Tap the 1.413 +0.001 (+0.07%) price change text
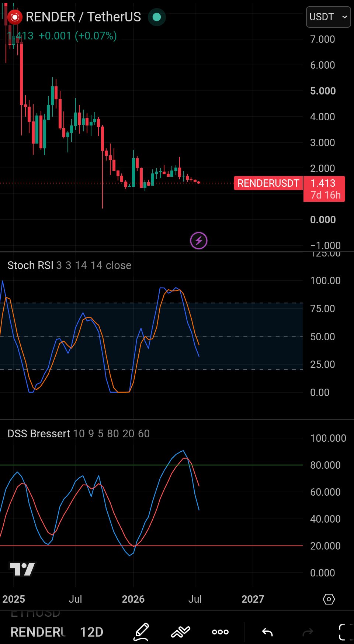The image size is (354, 644). pos(62,36)
